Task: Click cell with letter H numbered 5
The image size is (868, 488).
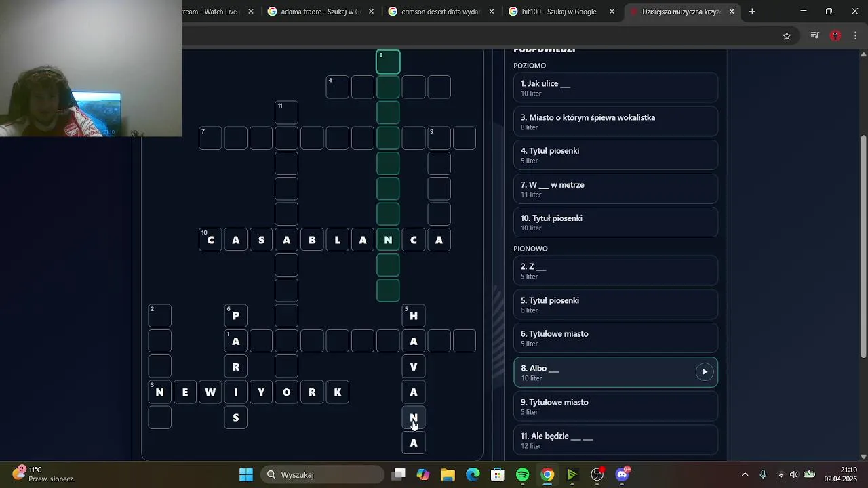Action: point(414,316)
